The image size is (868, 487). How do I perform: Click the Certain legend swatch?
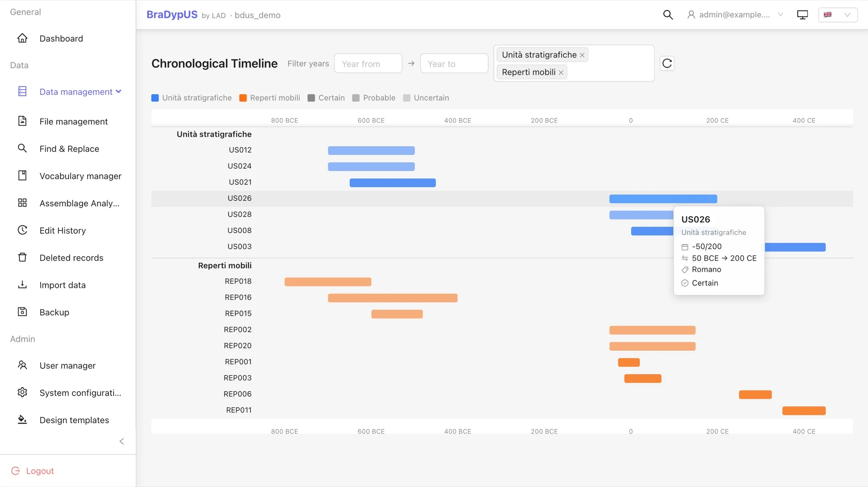click(x=311, y=98)
